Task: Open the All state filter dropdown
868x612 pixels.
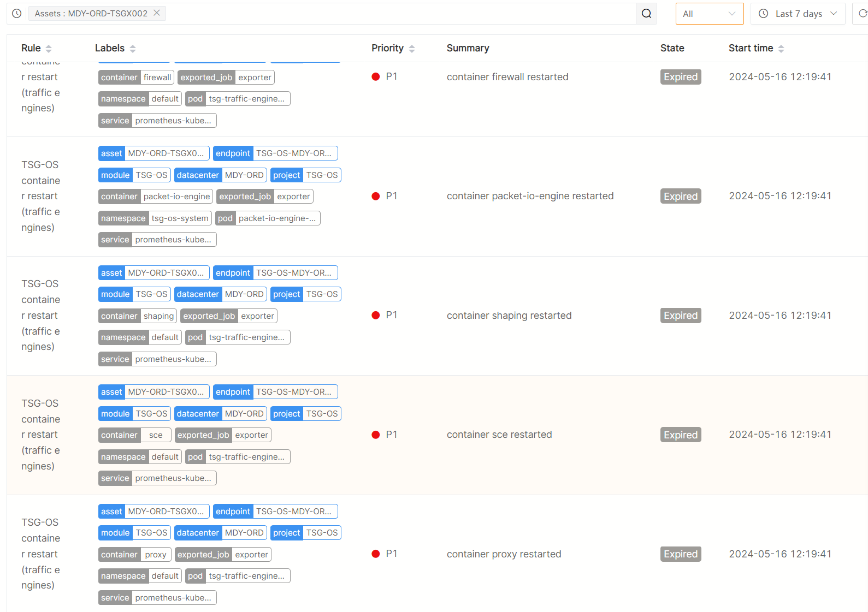Action: [x=709, y=14]
